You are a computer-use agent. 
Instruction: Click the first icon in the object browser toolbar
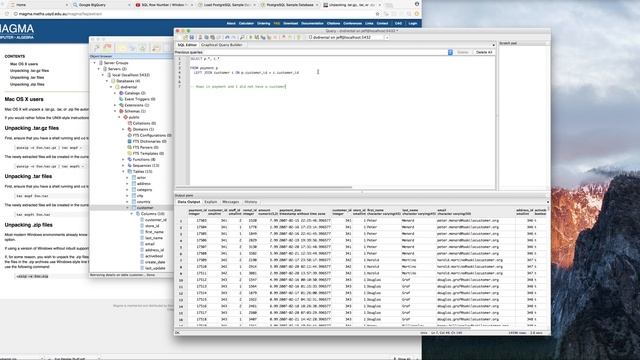pos(97,48)
